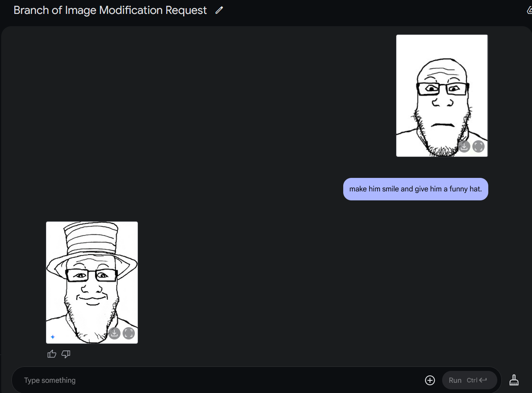Screen dimensions: 532x393
Task: Click the Ctrl shortcut hint inside Run
Action: click(x=472, y=380)
